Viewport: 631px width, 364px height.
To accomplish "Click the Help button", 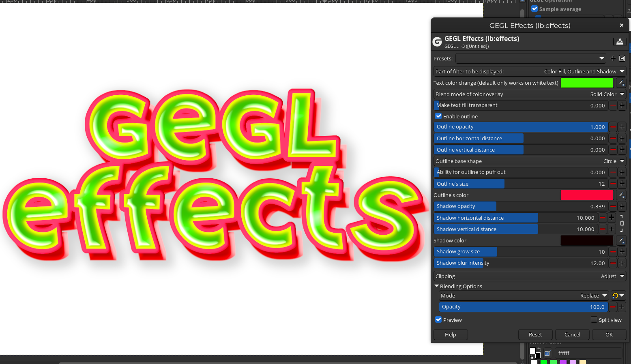I will (451, 334).
